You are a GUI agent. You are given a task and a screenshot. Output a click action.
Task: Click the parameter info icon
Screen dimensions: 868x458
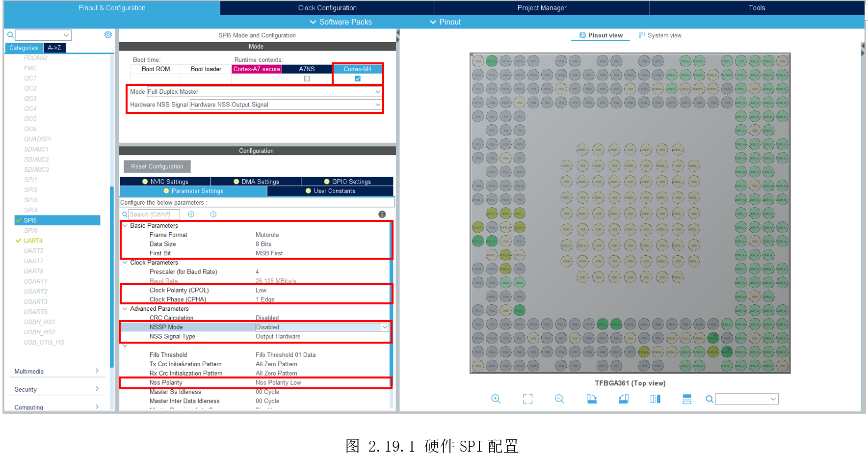[382, 215]
